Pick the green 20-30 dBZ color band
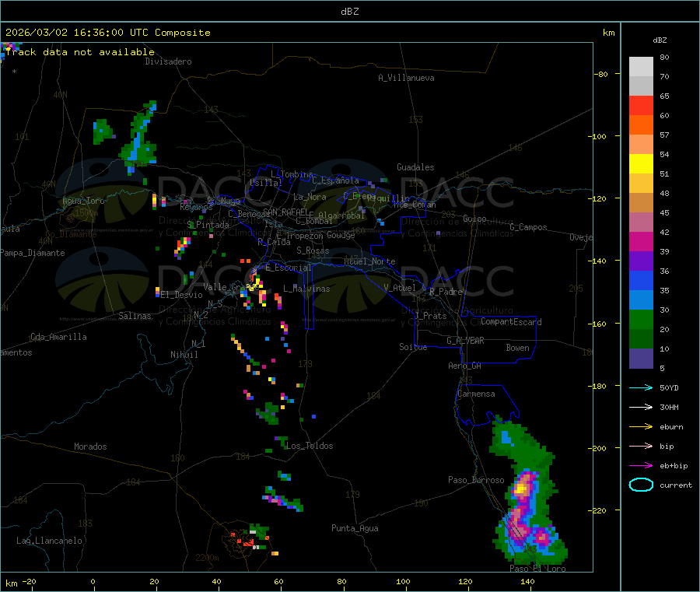Image resolution: width=700 pixels, height=592 pixels. [x=641, y=319]
